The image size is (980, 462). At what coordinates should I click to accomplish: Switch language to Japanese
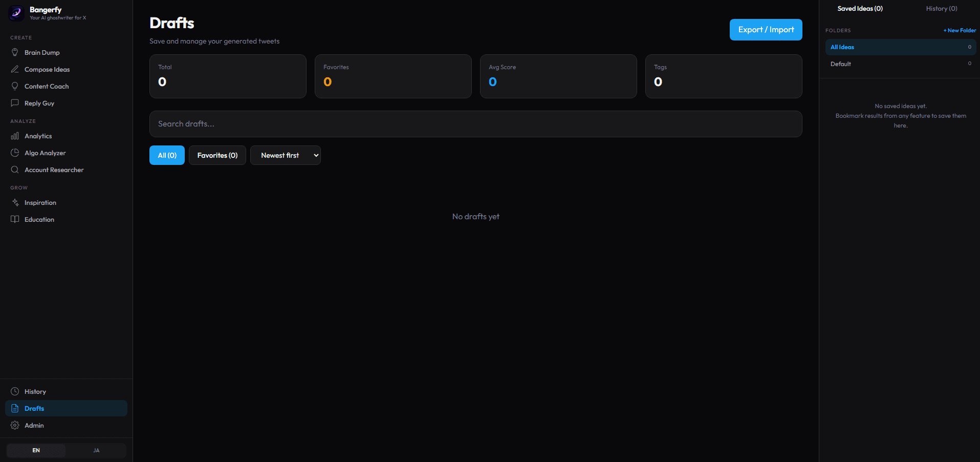pos(96,450)
